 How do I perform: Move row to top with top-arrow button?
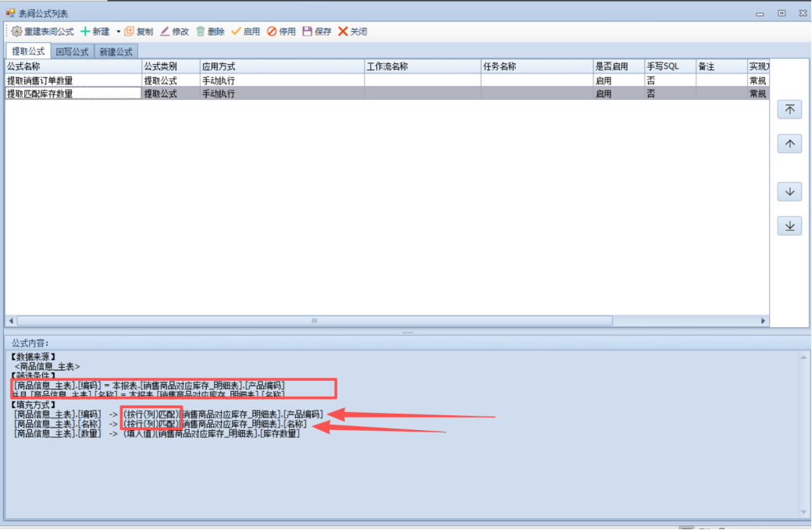(x=789, y=110)
